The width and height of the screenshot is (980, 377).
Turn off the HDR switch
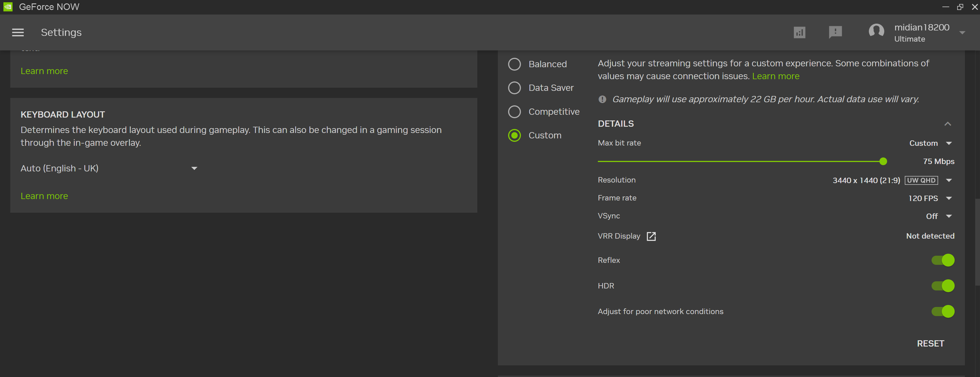943,286
